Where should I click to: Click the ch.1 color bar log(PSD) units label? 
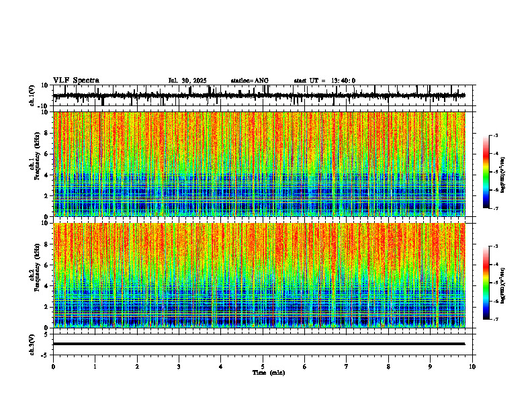pyautogui.click(x=503, y=175)
